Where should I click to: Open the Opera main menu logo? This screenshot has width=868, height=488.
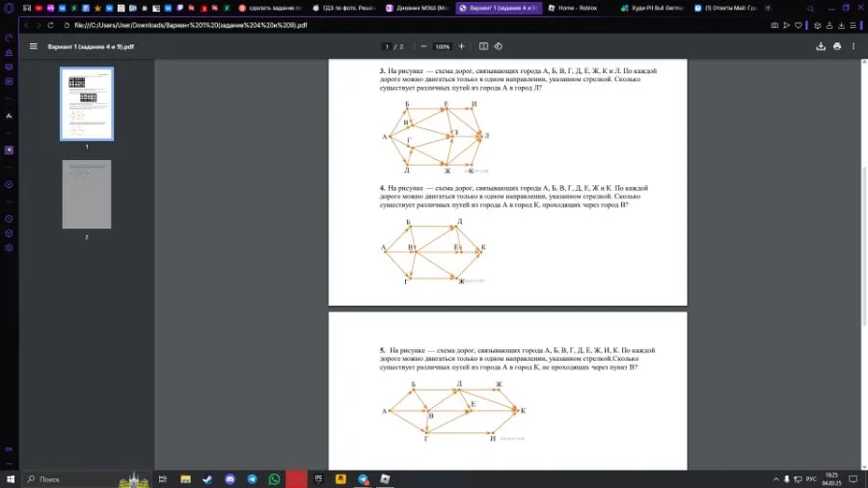9,9
